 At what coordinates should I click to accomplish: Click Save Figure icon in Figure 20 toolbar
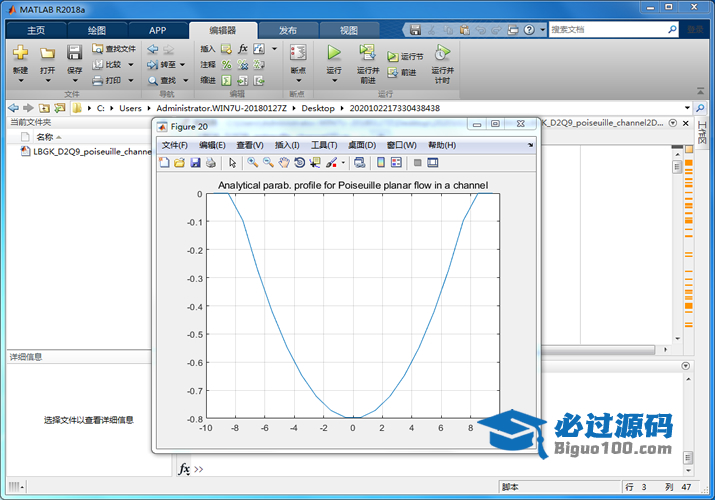pyautogui.click(x=195, y=162)
